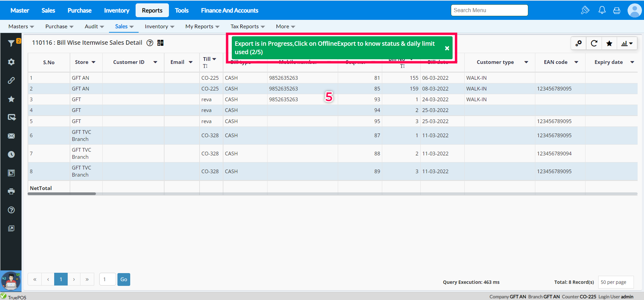Mark report as favorite with star button
The width and height of the screenshot is (644, 300).
click(x=609, y=43)
